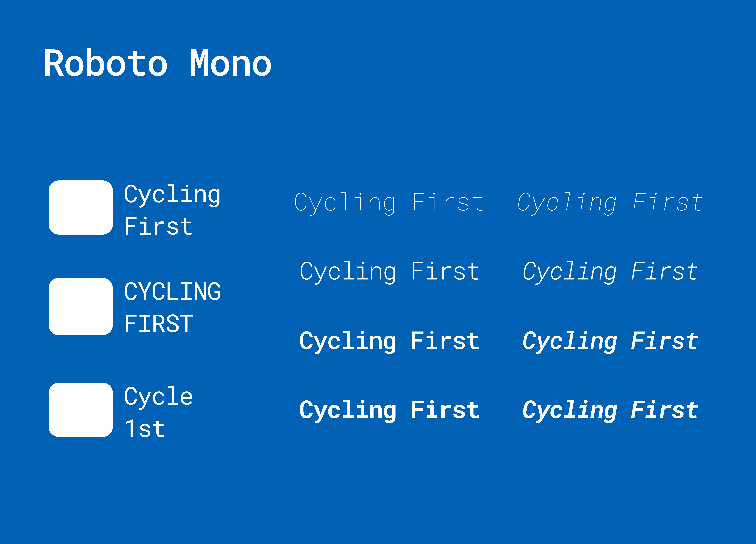The width and height of the screenshot is (756, 544).
Task: Choose the light italic 'Cycling First' sample
Action: [x=610, y=272]
